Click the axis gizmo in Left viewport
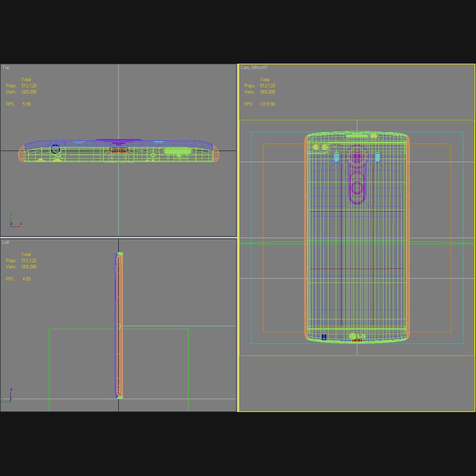 pos(7,395)
